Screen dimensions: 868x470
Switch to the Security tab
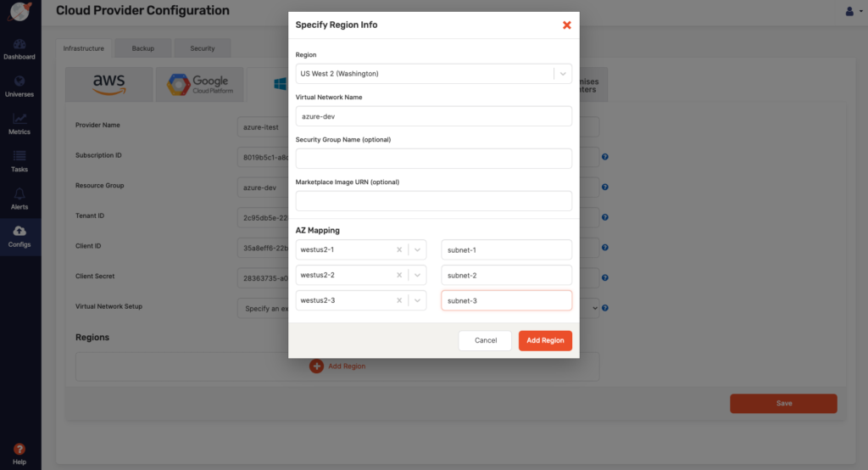click(202, 48)
